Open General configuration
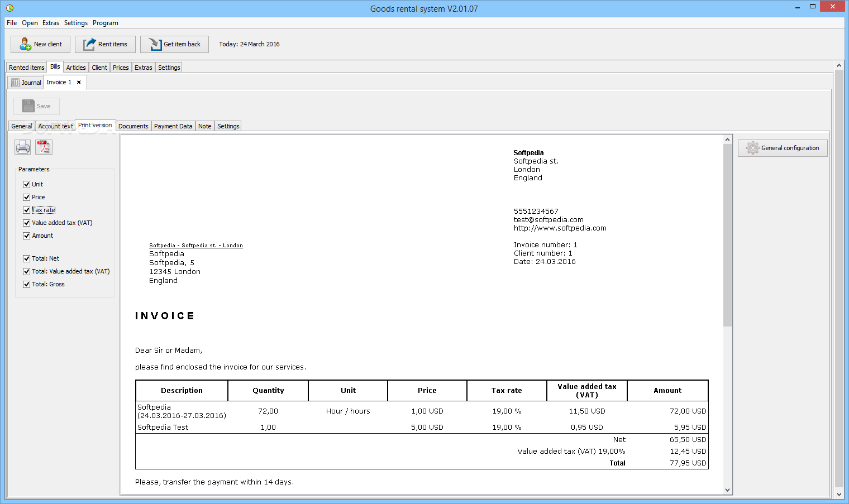The height and width of the screenshot is (504, 849). [783, 148]
